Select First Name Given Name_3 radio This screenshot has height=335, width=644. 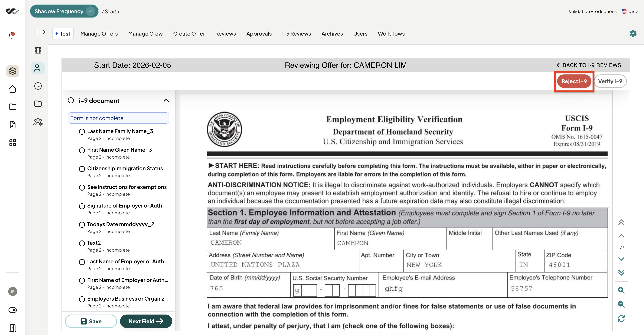click(x=82, y=150)
